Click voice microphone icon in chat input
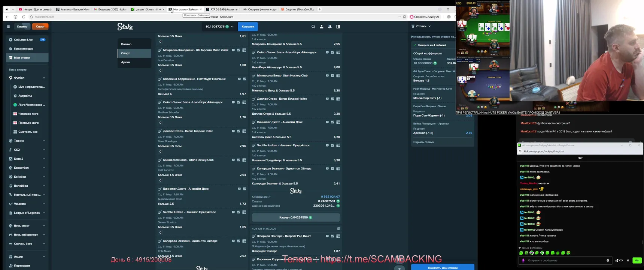 [x=523, y=260]
